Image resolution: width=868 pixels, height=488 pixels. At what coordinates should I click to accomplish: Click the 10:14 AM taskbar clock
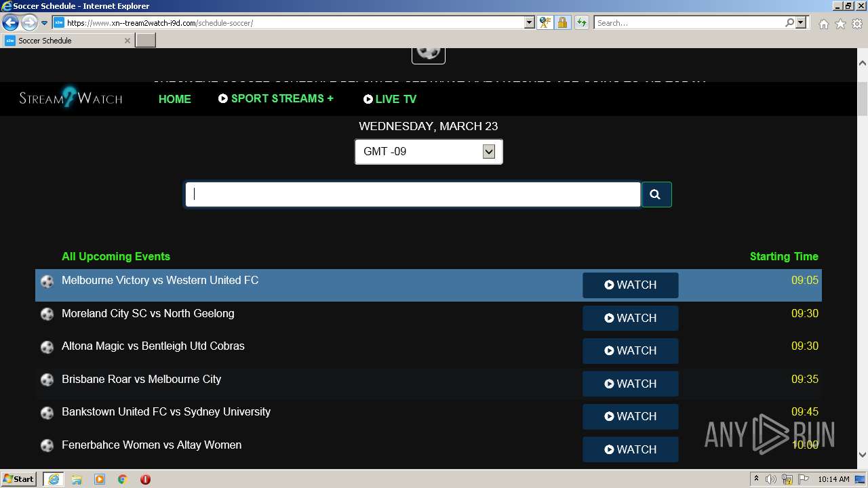click(834, 479)
